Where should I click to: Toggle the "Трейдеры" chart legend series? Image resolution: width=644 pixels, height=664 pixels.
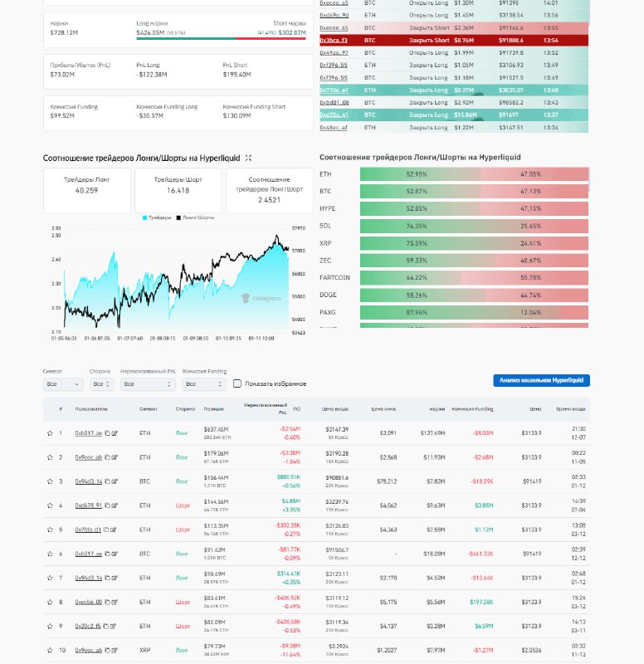coord(158,217)
